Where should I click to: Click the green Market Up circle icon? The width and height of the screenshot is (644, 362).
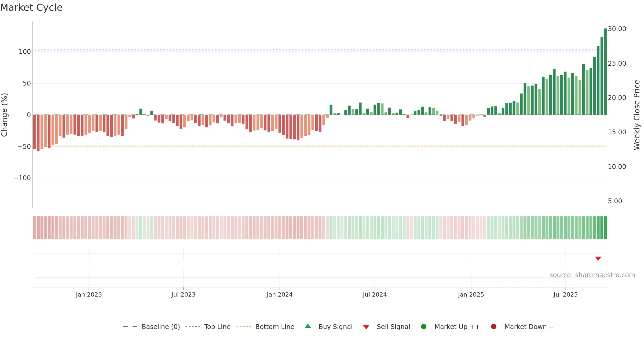point(424,327)
